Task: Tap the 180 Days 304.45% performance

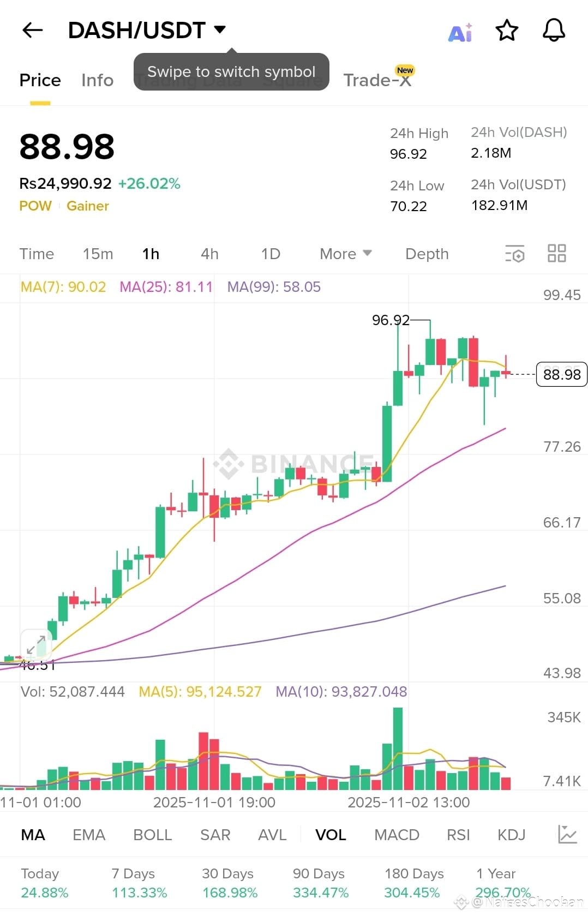Action: pos(414,883)
